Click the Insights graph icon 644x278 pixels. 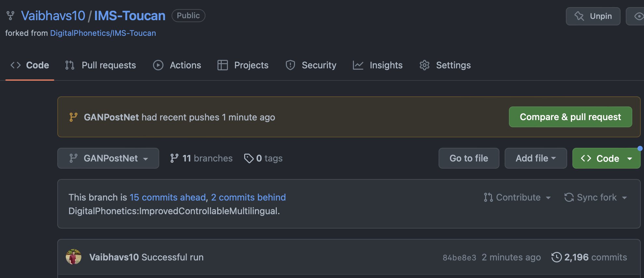coord(358,65)
